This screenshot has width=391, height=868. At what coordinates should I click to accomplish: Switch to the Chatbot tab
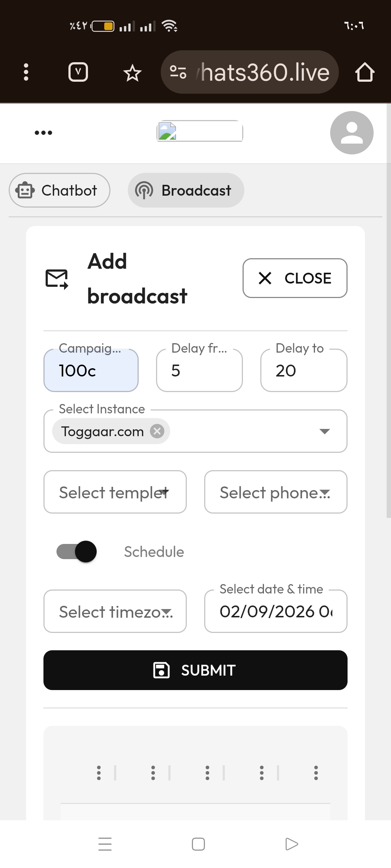click(60, 190)
